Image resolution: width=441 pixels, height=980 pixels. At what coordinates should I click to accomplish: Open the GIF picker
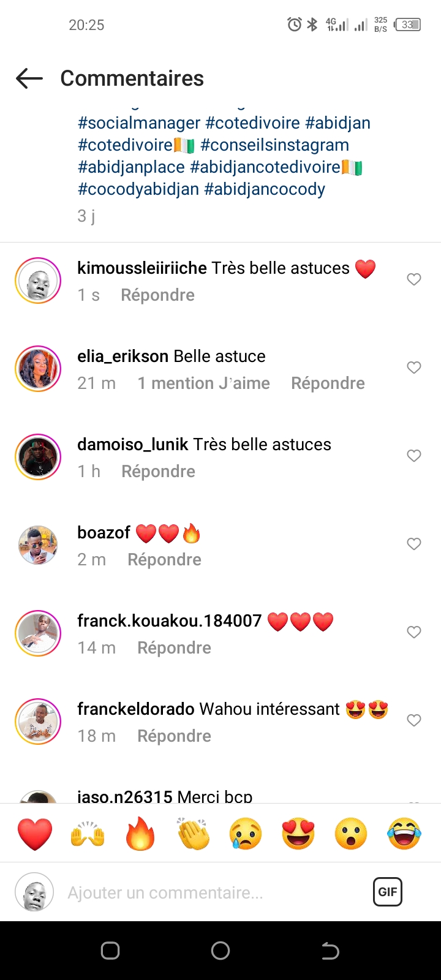(388, 892)
